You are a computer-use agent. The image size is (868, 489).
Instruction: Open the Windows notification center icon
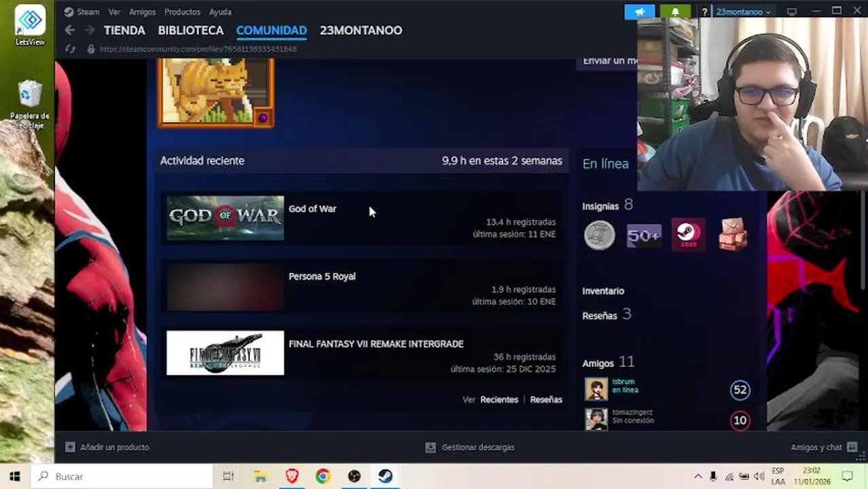[846, 476]
